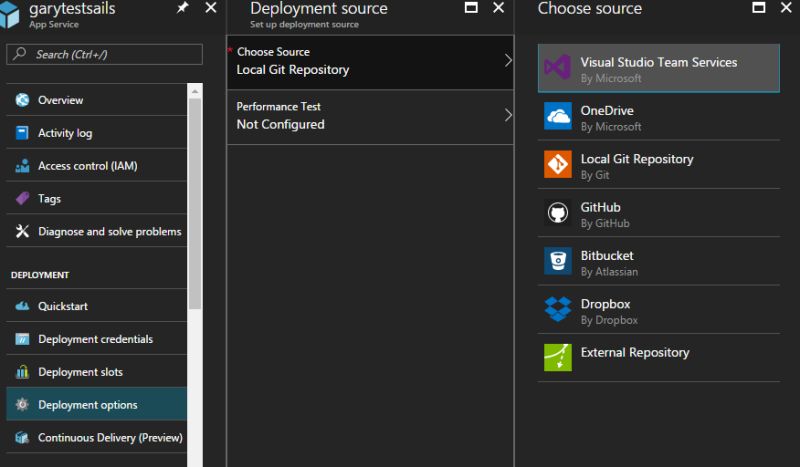800x467 pixels.
Task: Select Deployment slots
Action: 96,372
